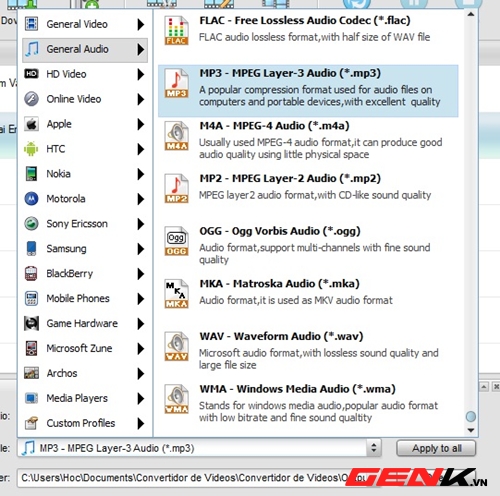Click the MP3 format file icon

[176, 83]
